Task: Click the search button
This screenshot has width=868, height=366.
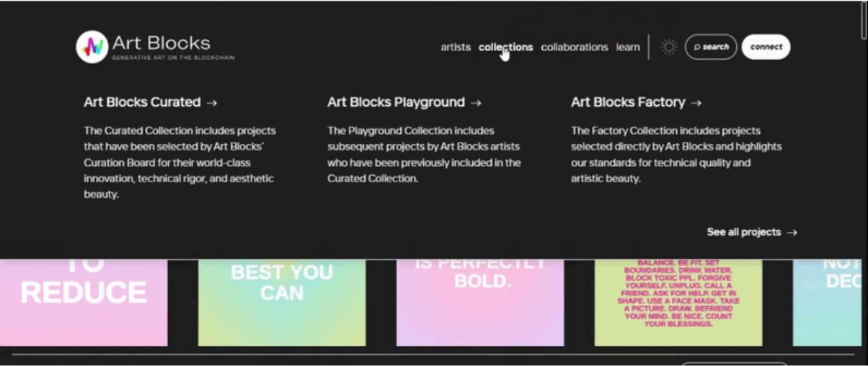Action: point(711,47)
